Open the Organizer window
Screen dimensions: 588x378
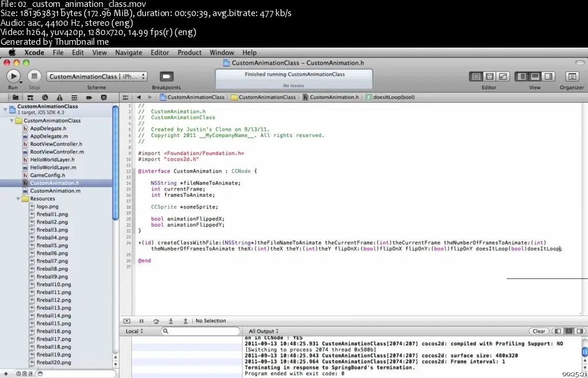click(x=572, y=76)
